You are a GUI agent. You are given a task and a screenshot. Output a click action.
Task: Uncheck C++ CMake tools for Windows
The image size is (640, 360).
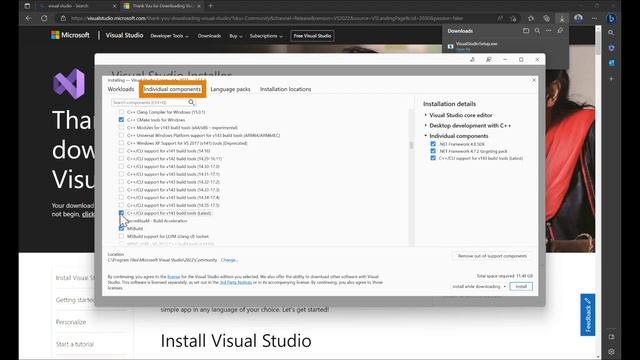pyautogui.click(x=121, y=120)
